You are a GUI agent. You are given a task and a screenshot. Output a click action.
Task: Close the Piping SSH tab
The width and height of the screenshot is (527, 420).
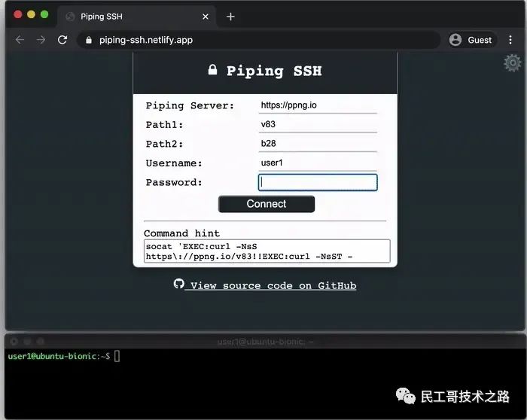coord(206,17)
